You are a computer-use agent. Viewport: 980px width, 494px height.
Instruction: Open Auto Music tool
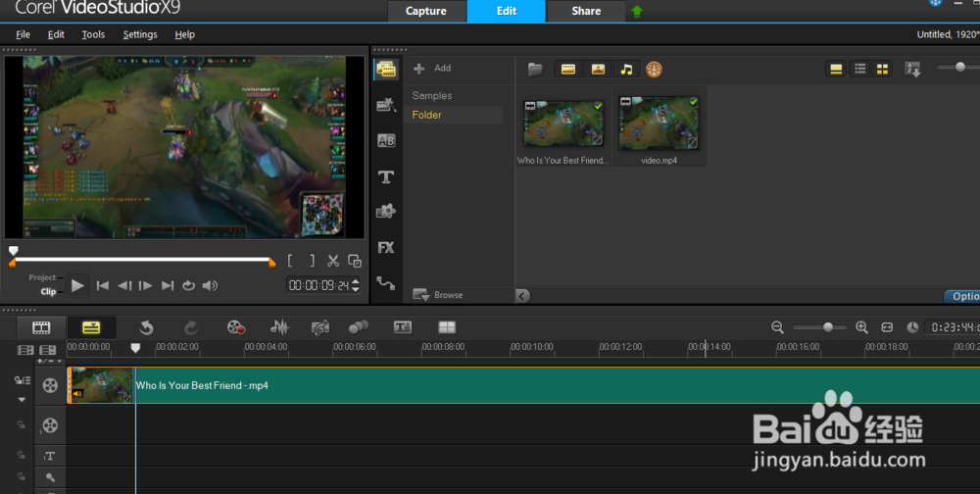pos(320,327)
